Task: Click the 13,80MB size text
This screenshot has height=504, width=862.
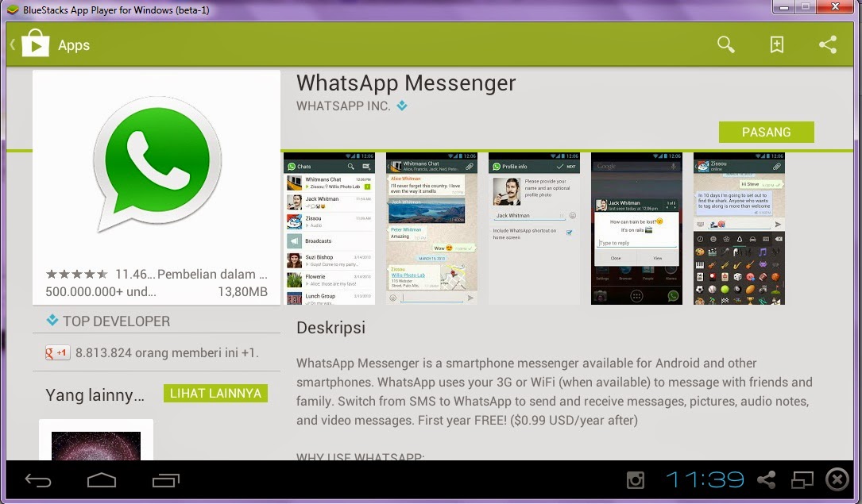Action: 242,291
